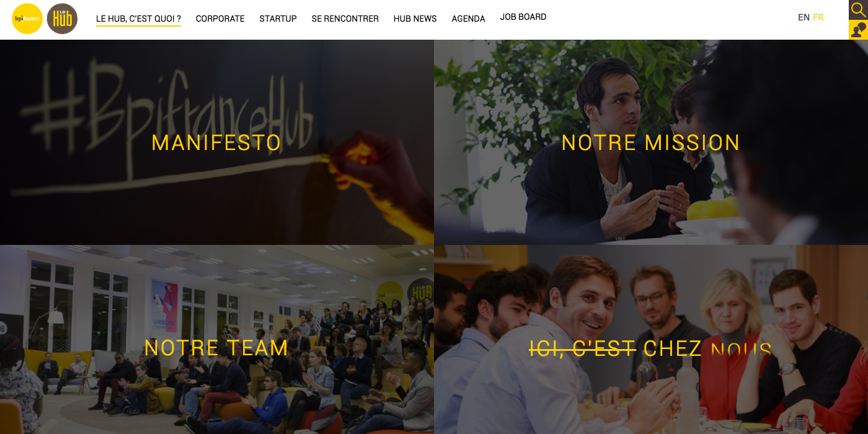Open the contact chat person icon
The height and width of the screenshot is (434, 868).
858,30
